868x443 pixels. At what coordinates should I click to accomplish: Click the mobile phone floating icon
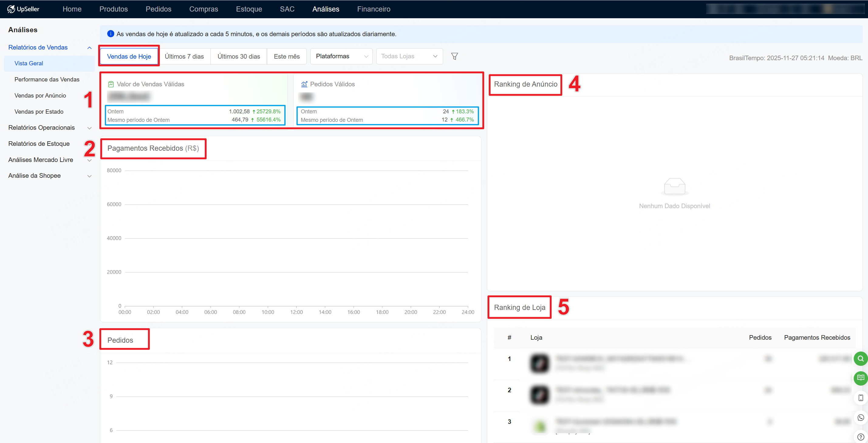[861, 398]
